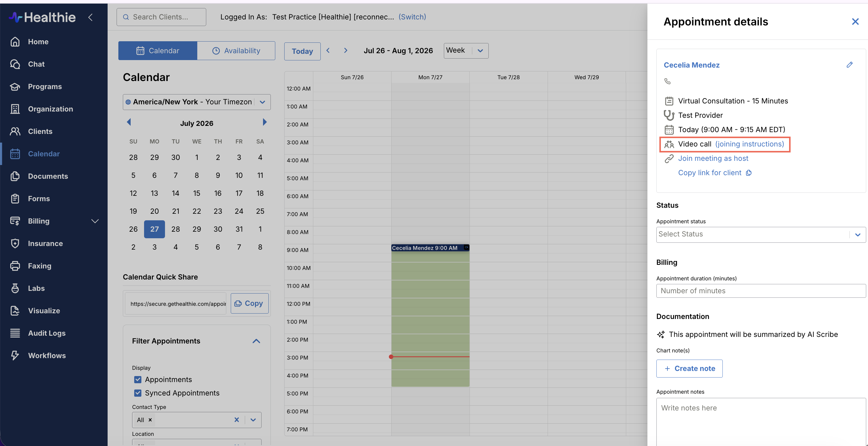Click the Switch account link
The image size is (868, 446).
coord(412,17)
